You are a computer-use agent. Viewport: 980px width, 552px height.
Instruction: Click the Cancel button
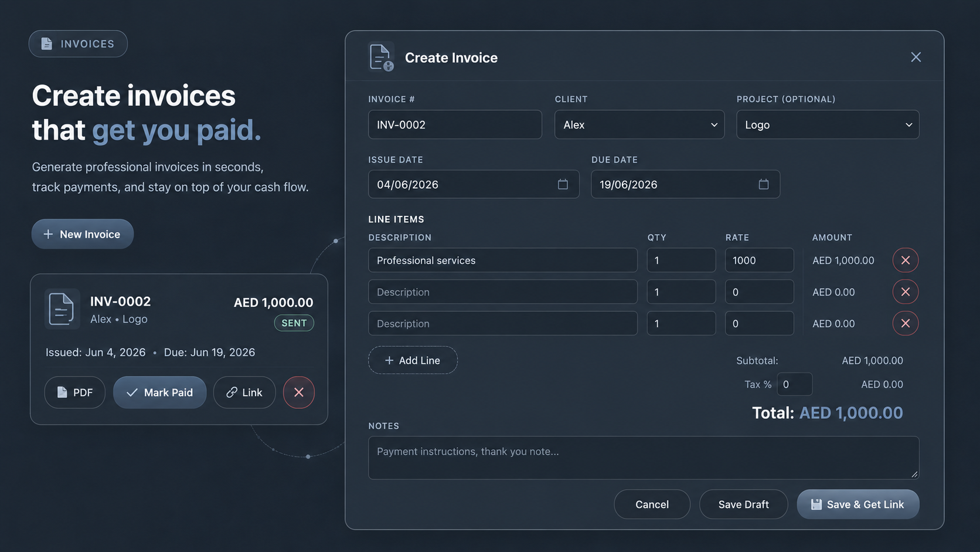(652, 504)
